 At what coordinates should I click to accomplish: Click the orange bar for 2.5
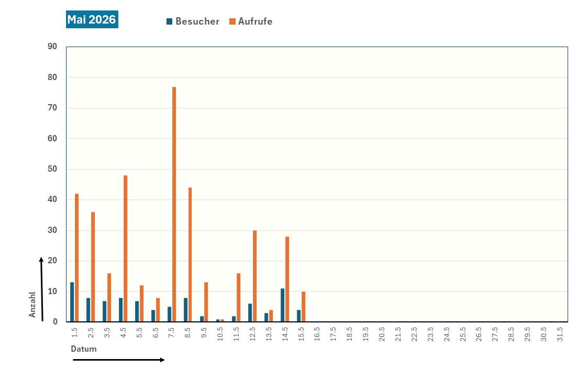click(93, 267)
